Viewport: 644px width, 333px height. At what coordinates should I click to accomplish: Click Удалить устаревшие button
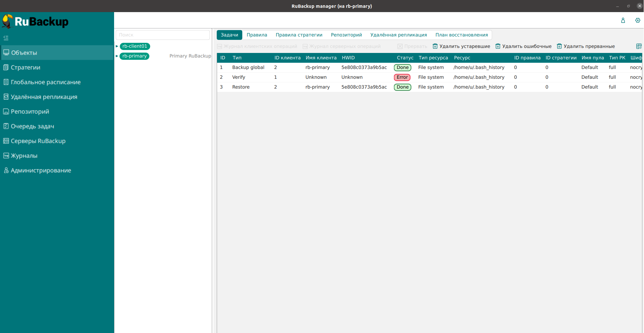click(461, 46)
